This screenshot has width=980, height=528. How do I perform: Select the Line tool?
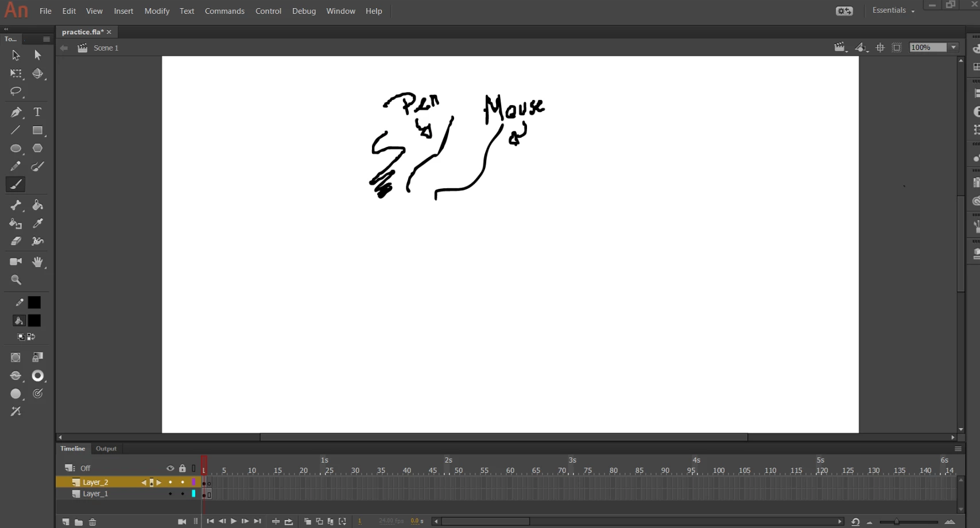[16, 130]
